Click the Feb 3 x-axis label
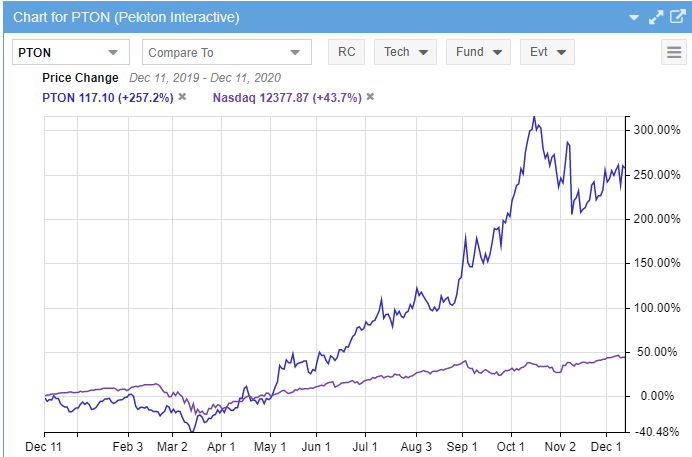692x457 pixels. [128, 447]
